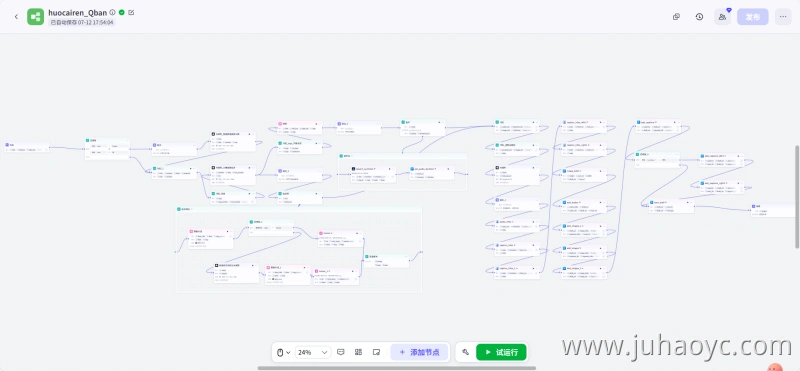Open the debug wrench tool icon

click(465, 352)
